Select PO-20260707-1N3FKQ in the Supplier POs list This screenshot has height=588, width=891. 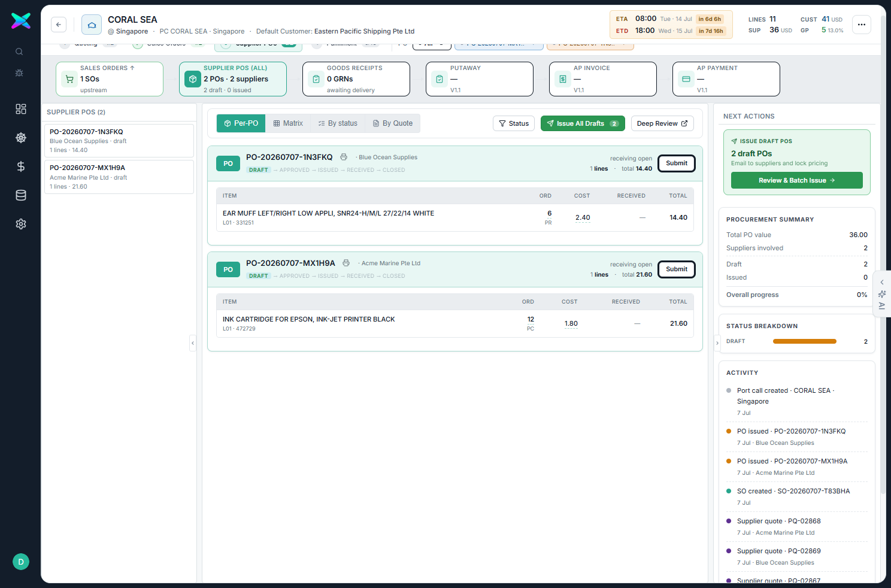119,141
